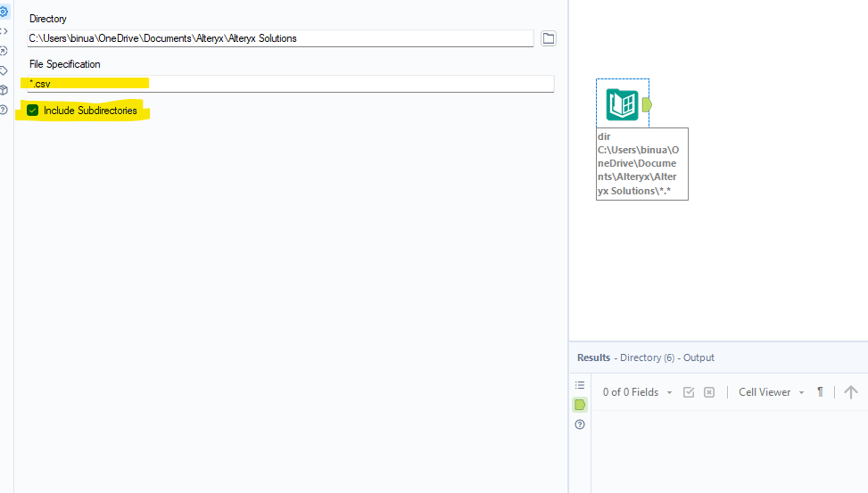This screenshot has width=868, height=493.
Task: Select the Directory tool annotation box
Action: (x=642, y=164)
